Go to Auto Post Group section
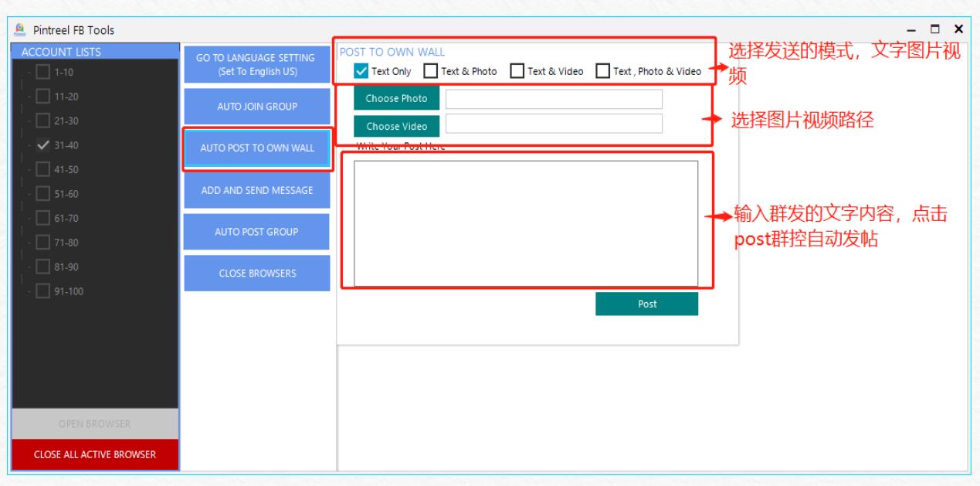Viewport: 980px width, 486px height. pyautogui.click(x=257, y=232)
